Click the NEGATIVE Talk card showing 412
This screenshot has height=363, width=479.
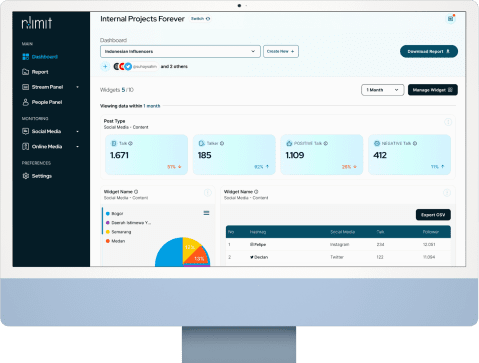click(409, 154)
